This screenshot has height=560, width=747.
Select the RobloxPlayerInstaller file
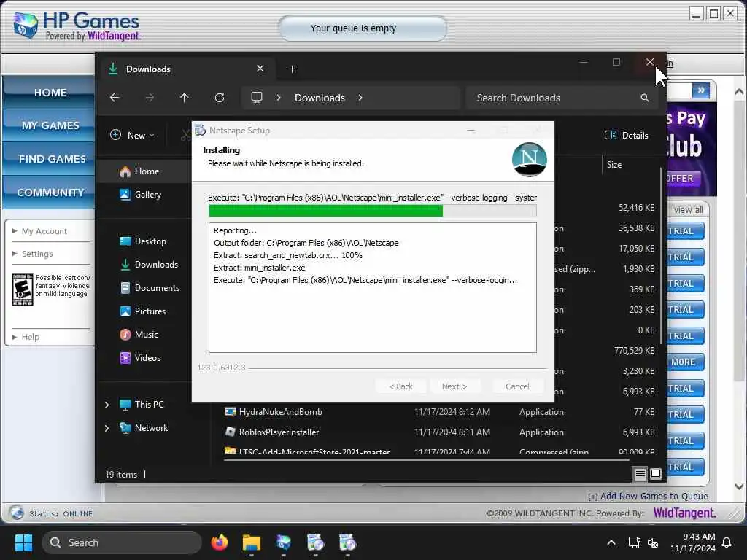tap(279, 432)
